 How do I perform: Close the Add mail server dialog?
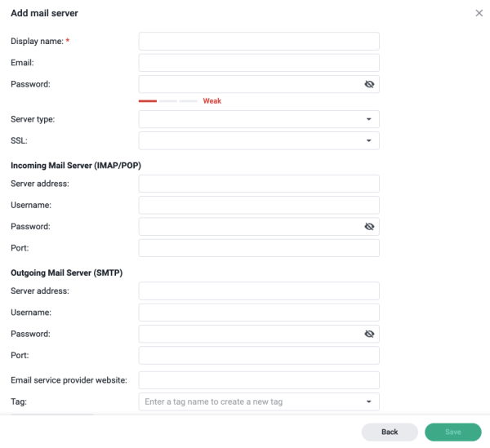click(x=479, y=13)
